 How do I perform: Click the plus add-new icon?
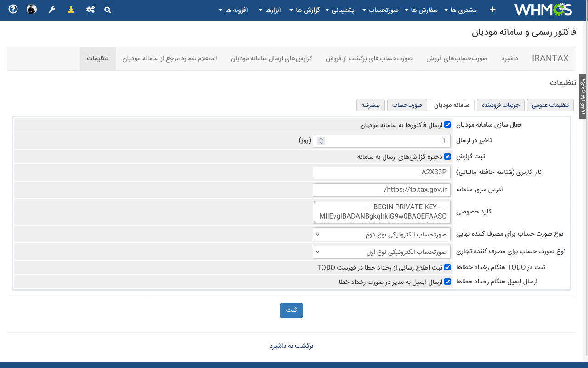tap(492, 10)
